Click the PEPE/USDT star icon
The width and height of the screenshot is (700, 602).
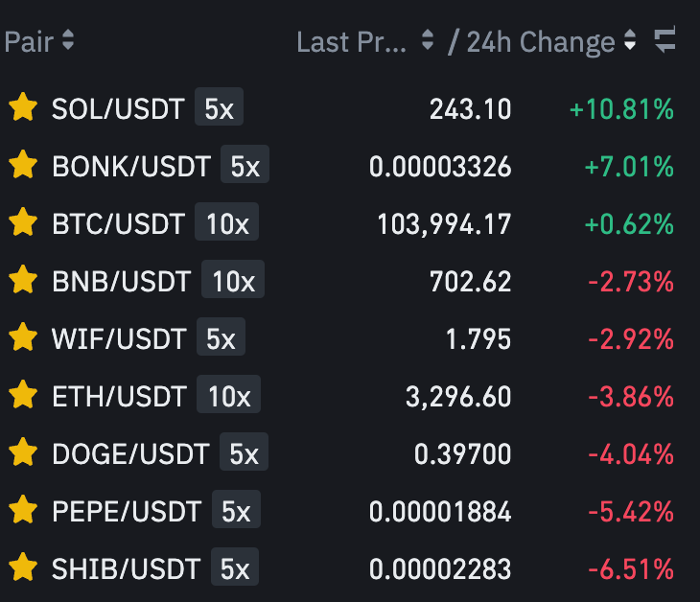[23, 510]
